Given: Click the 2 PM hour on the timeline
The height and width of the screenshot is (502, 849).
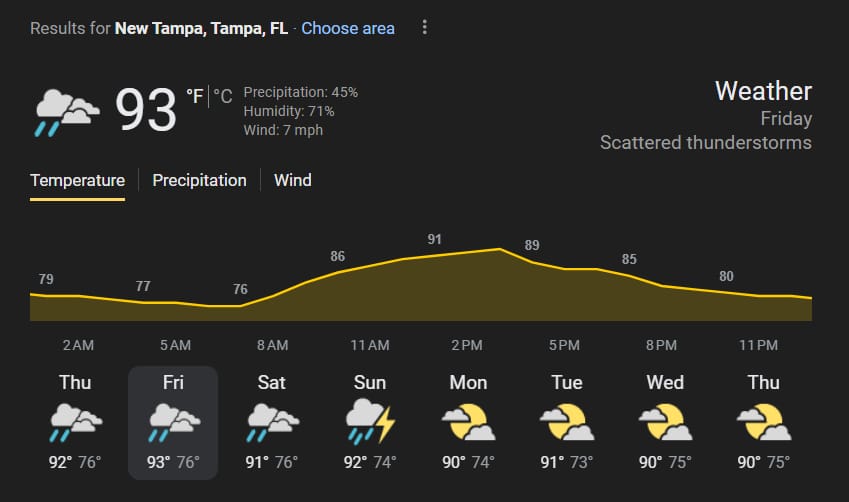Looking at the screenshot, I should [x=467, y=345].
